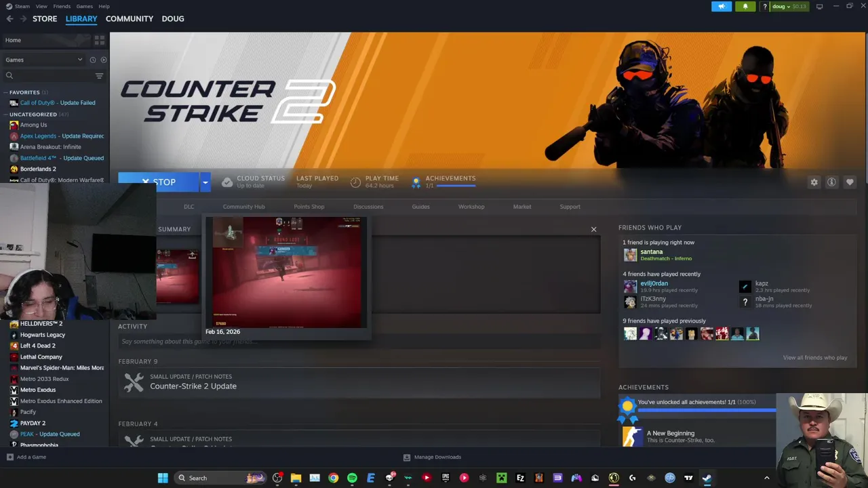Select Among Us in library list
Image resolution: width=868 pixels, height=488 pixels.
33,125
